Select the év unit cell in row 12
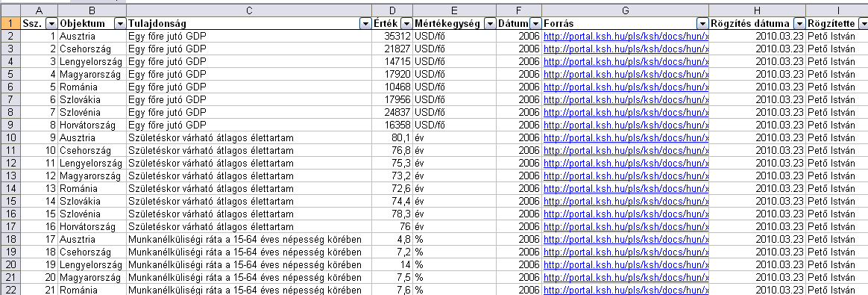This screenshot has height=295, width=868. tap(454, 163)
